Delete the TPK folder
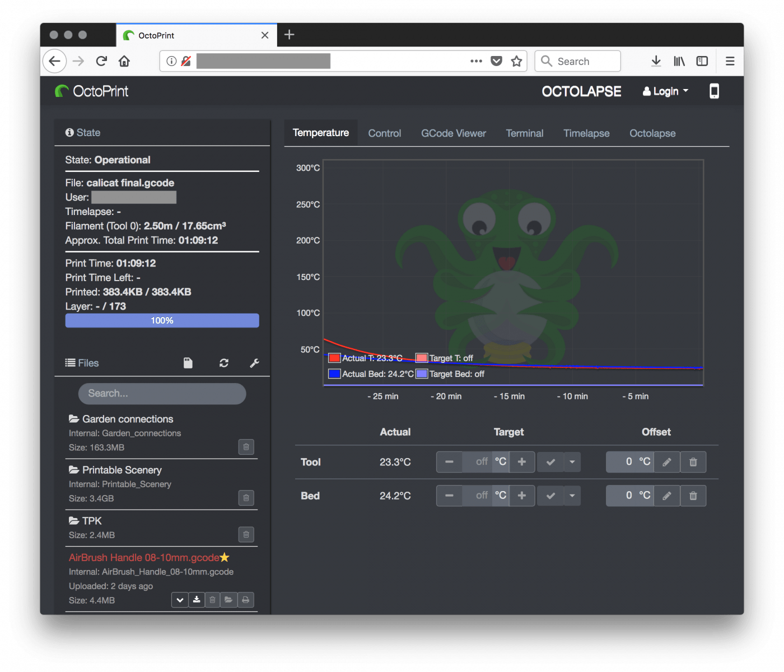Screen dimensions: 784x672 [246, 534]
